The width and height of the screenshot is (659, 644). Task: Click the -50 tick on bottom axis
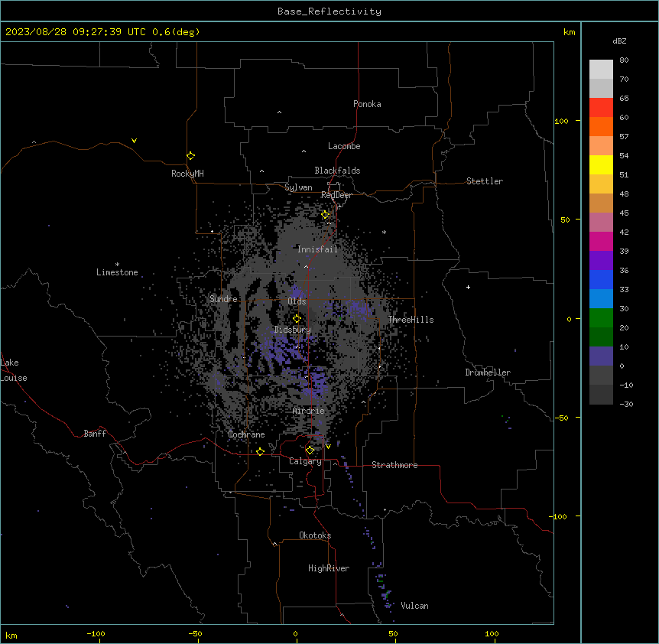195,633
